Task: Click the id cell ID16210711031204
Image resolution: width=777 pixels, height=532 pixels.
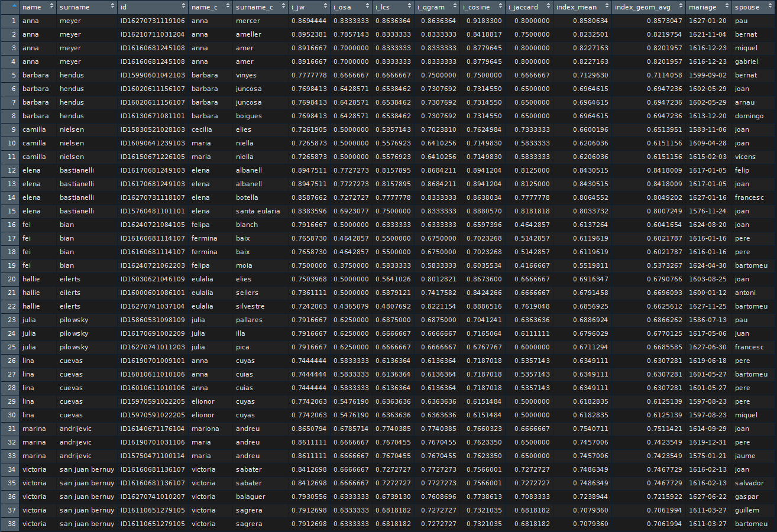Action: click(153, 34)
